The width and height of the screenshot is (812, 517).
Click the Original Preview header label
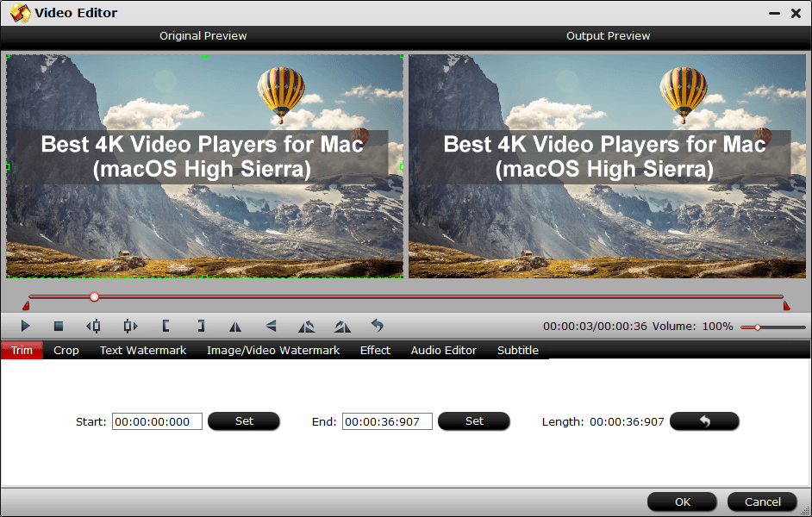[x=203, y=35]
